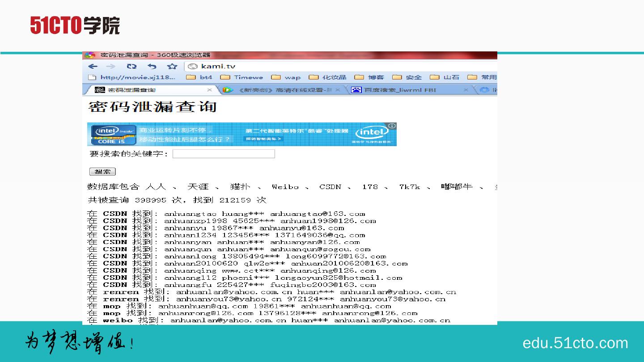Select the mop row for anhuanhuan@qq.com

(239, 306)
